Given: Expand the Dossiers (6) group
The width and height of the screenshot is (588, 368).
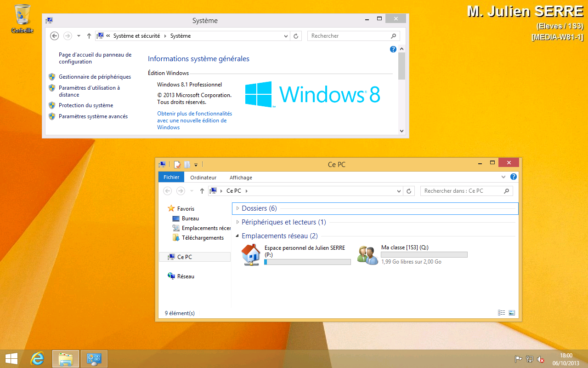Looking at the screenshot, I should (237, 208).
